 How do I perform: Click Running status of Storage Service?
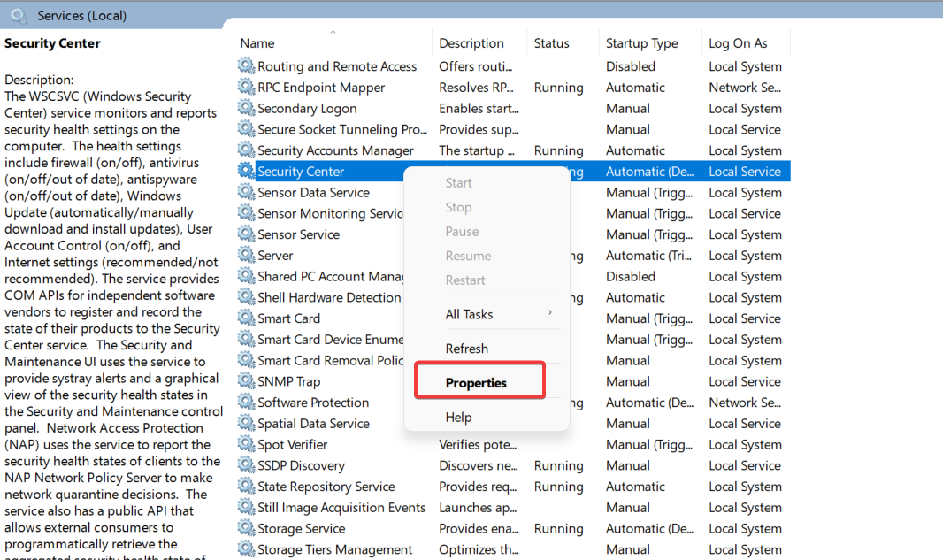(559, 529)
